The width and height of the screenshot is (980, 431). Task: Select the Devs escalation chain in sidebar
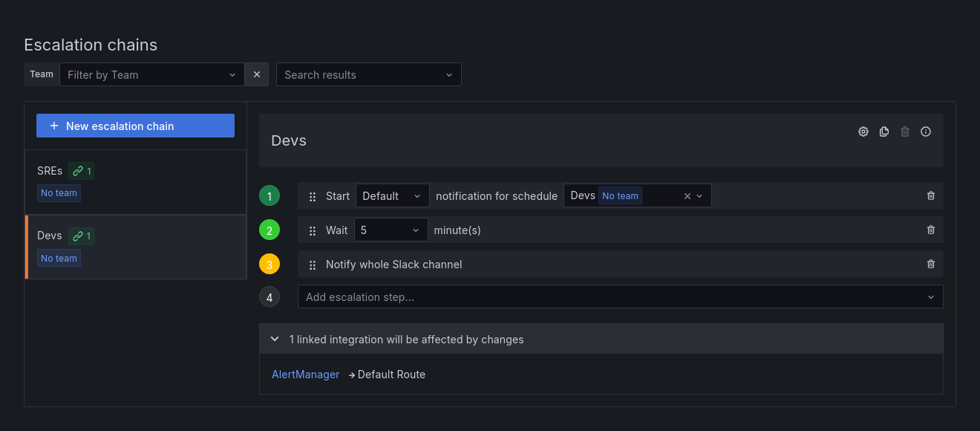click(49, 236)
